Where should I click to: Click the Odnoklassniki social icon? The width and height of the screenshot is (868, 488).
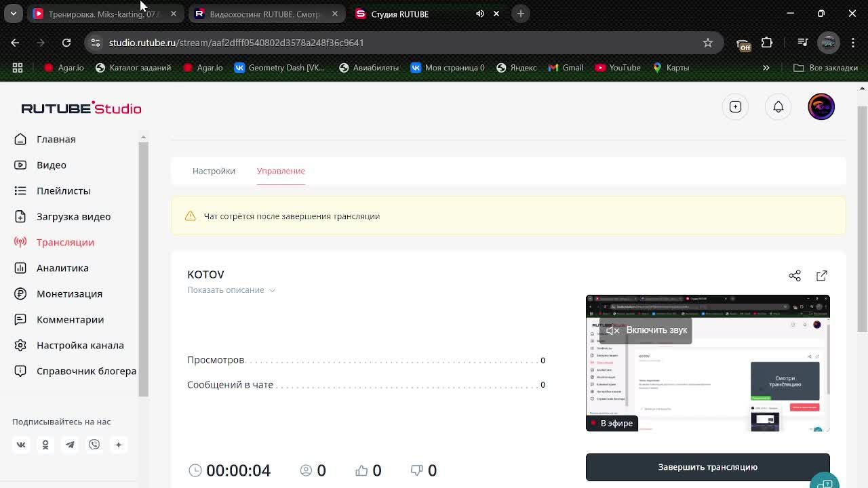(x=45, y=445)
